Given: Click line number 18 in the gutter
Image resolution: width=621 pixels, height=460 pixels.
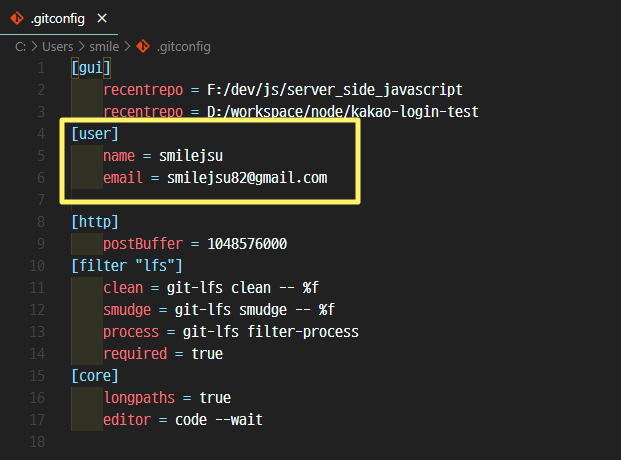Looking at the screenshot, I should [x=37, y=442].
